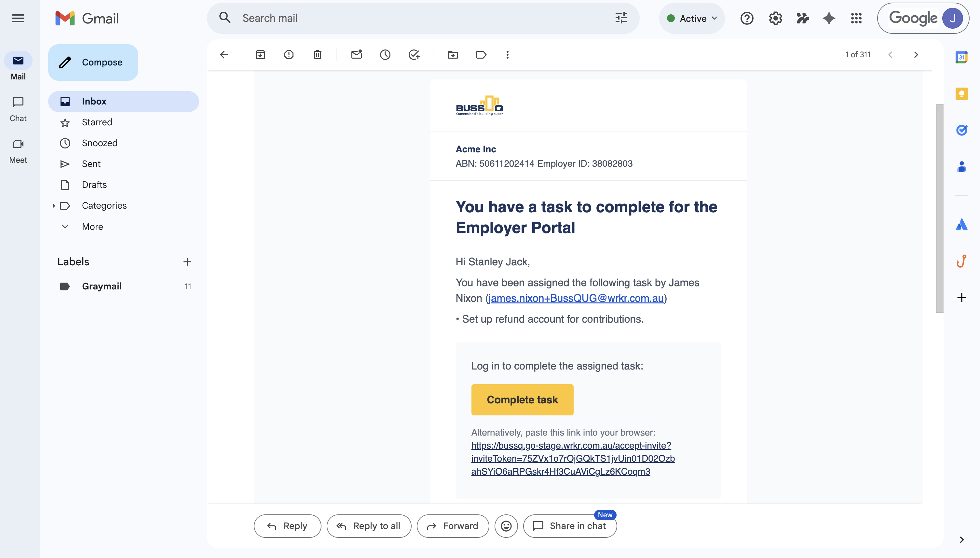This screenshot has width=980, height=558.
Task: Snooze this email with the clock icon
Action: point(385,55)
